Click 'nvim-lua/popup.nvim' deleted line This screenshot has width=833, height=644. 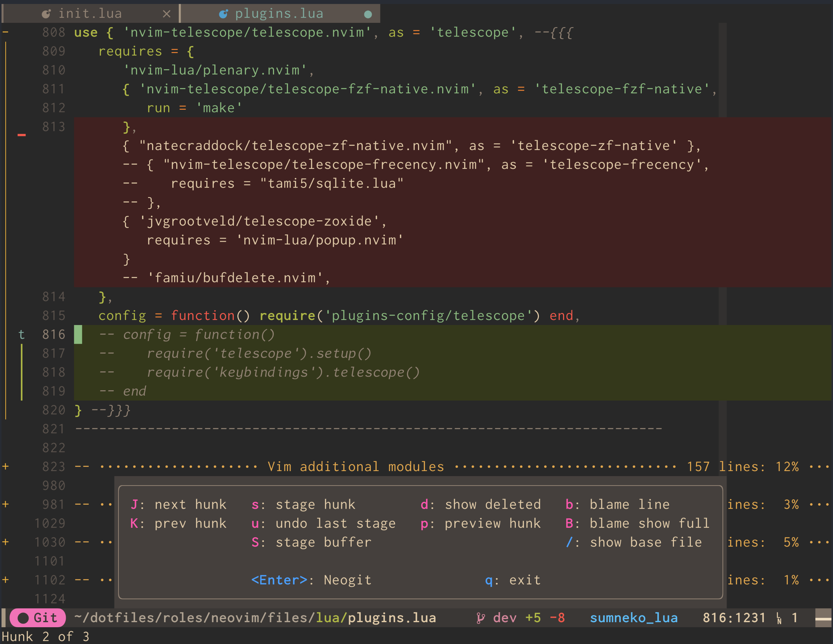[275, 240]
